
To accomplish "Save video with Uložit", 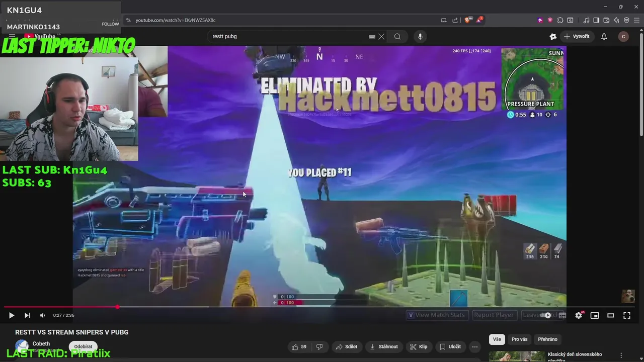I will click(450, 346).
